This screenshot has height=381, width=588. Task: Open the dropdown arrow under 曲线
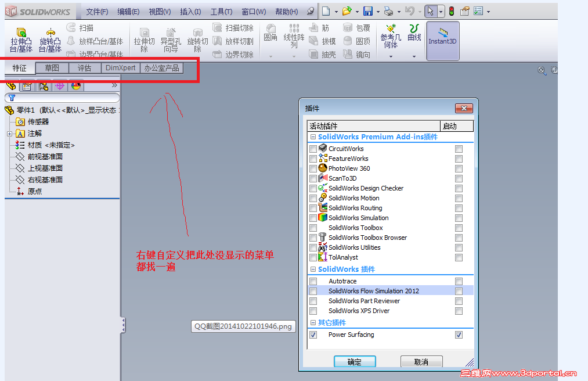tap(414, 56)
